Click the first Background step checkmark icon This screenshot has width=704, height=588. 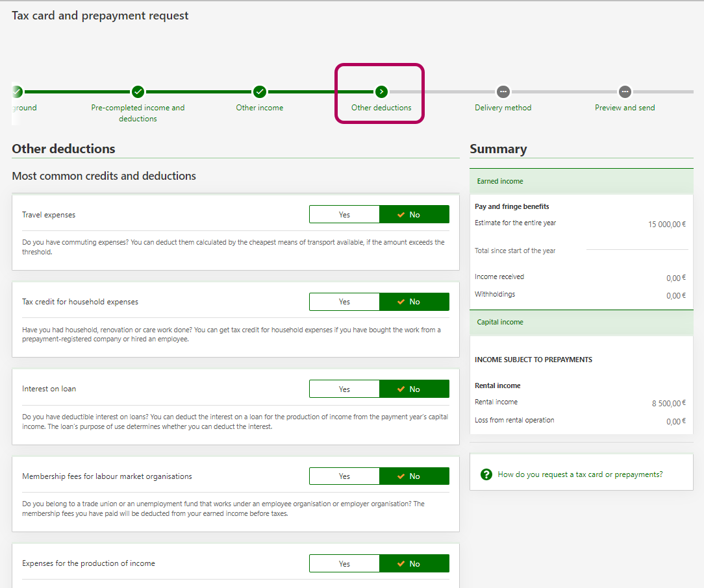pos(16,92)
